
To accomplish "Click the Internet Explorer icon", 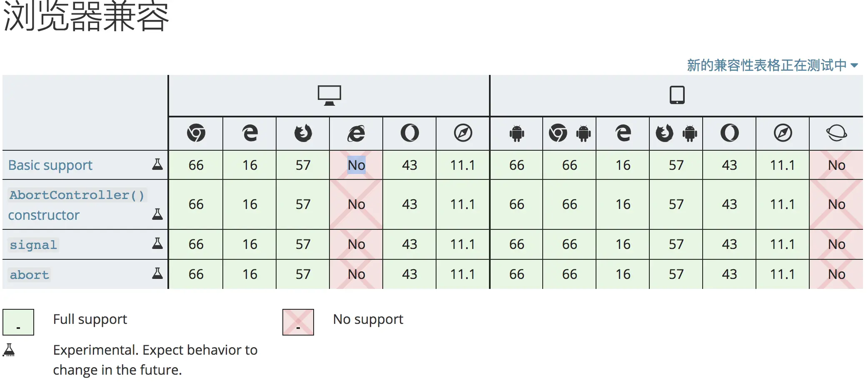I will tap(356, 133).
